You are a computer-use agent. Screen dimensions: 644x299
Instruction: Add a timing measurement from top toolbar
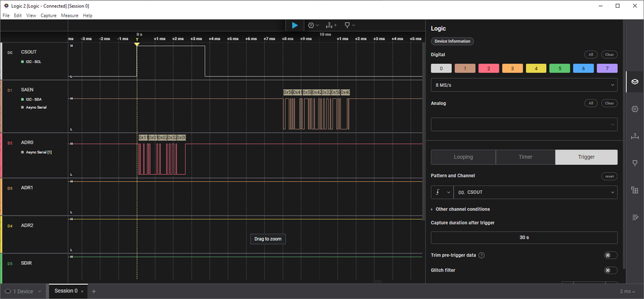pos(331,25)
